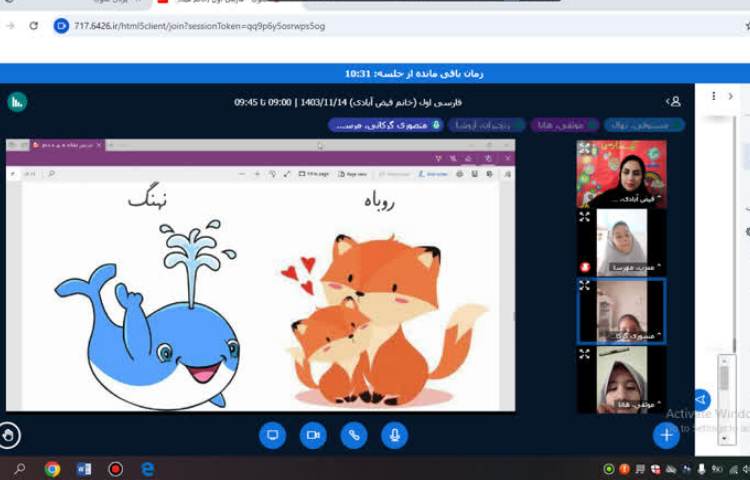Open Google Chrome from the taskbar

pyautogui.click(x=52, y=469)
